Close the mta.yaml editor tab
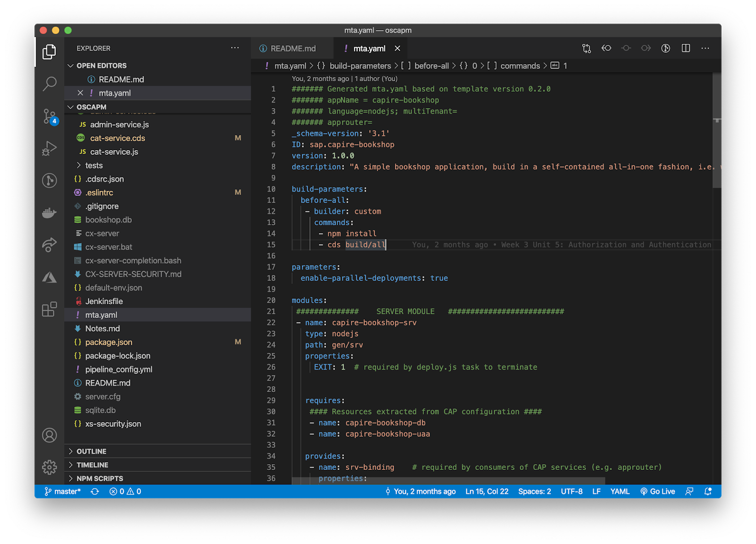 click(x=397, y=49)
